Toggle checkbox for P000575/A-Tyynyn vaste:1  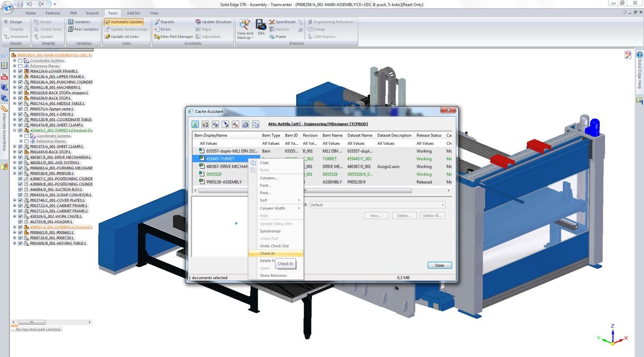(20, 109)
